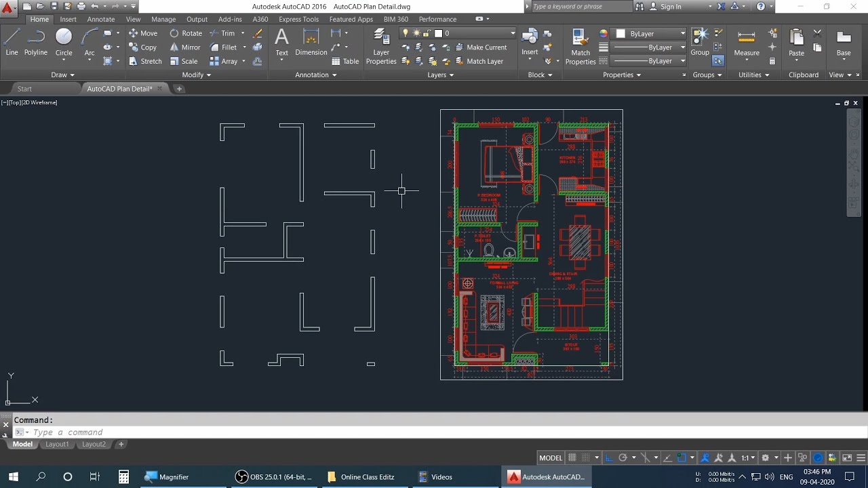Add a new drawing tab with plus

tap(179, 89)
